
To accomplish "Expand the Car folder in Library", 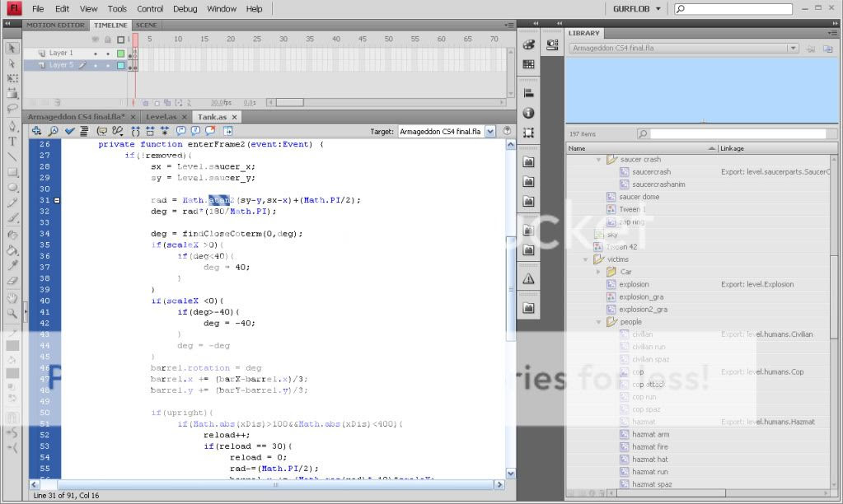I will [599, 272].
